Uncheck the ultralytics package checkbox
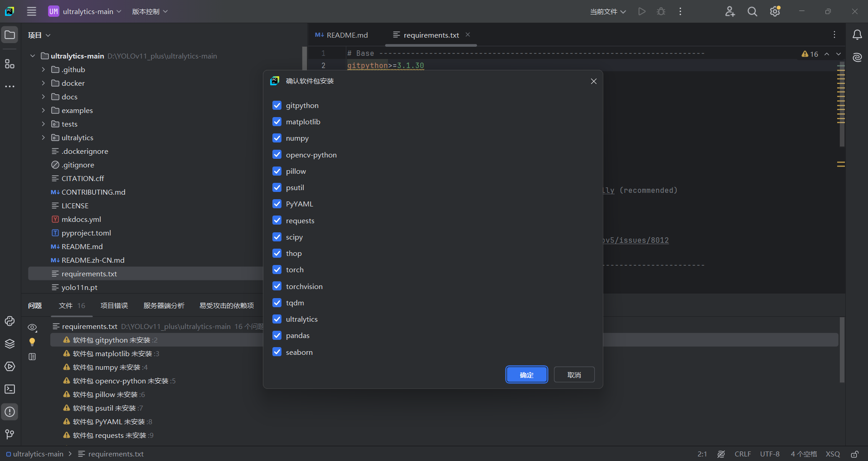The width and height of the screenshot is (868, 461). tap(277, 319)
